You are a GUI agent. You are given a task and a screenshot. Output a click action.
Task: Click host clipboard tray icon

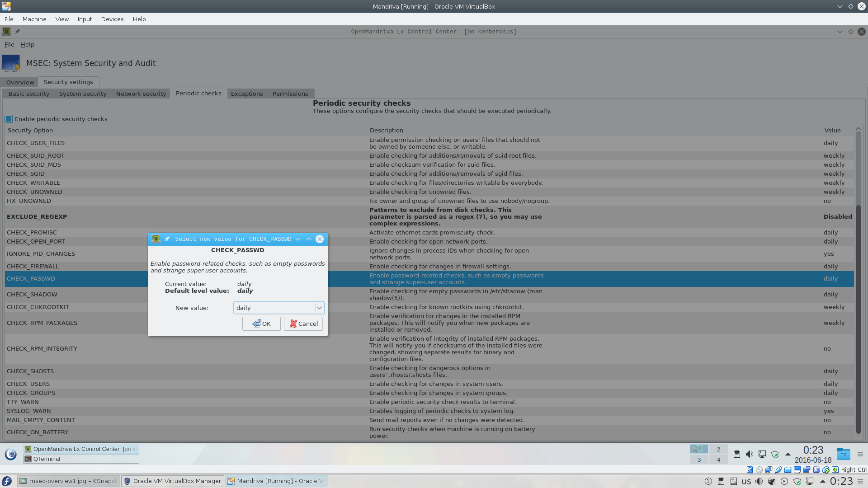click(x=721, y=481)
